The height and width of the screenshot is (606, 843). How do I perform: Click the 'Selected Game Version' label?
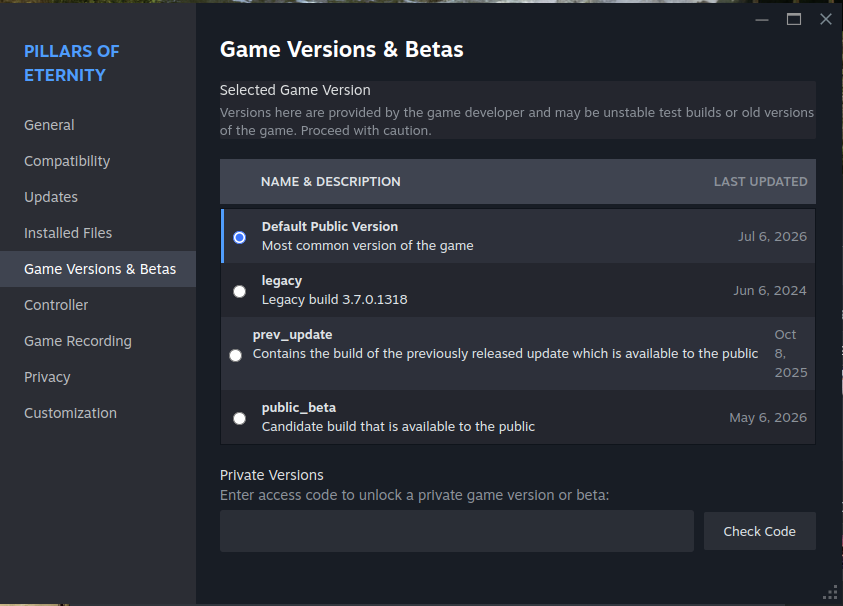295,90
